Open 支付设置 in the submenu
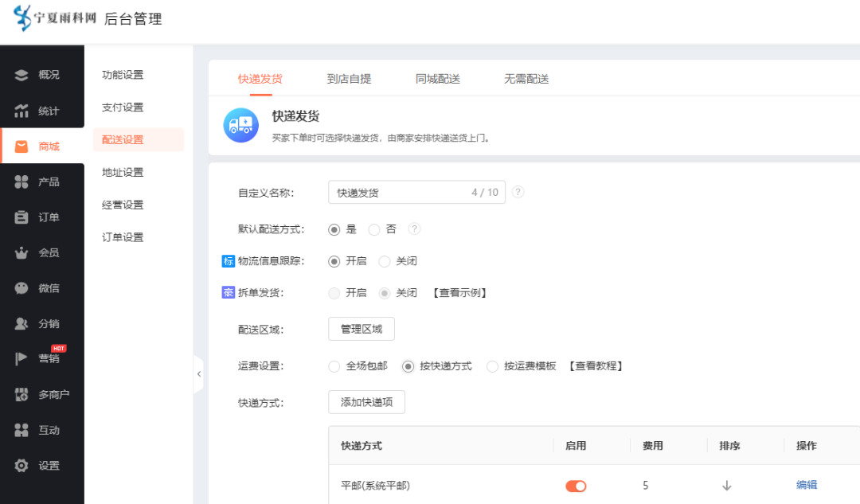 click(123, 107)
